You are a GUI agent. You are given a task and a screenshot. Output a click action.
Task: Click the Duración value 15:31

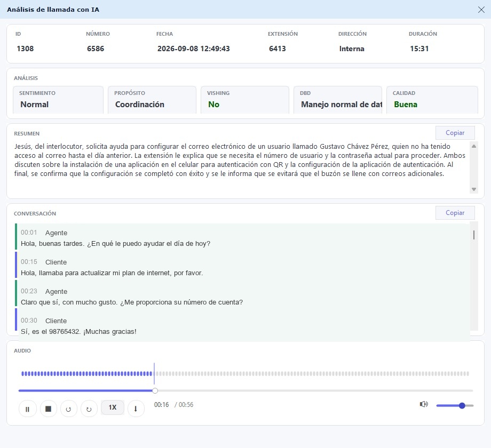pos(419,49)
